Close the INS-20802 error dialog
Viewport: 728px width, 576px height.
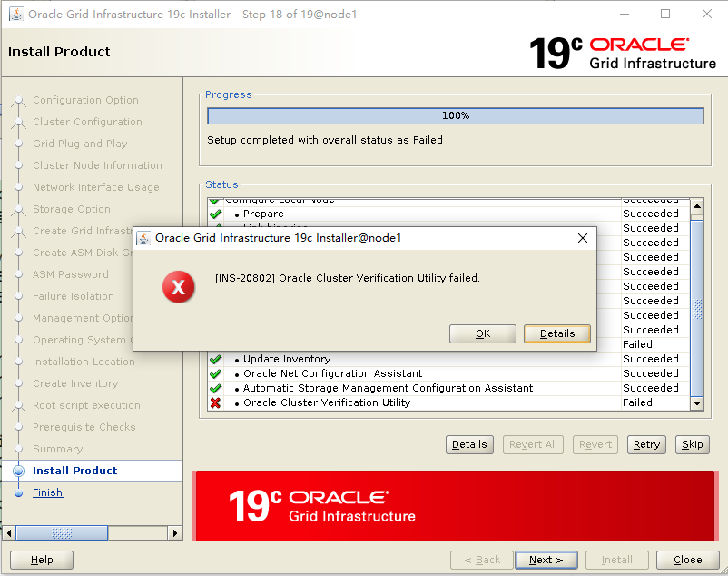pyautogui.click(x=583, y=238)
